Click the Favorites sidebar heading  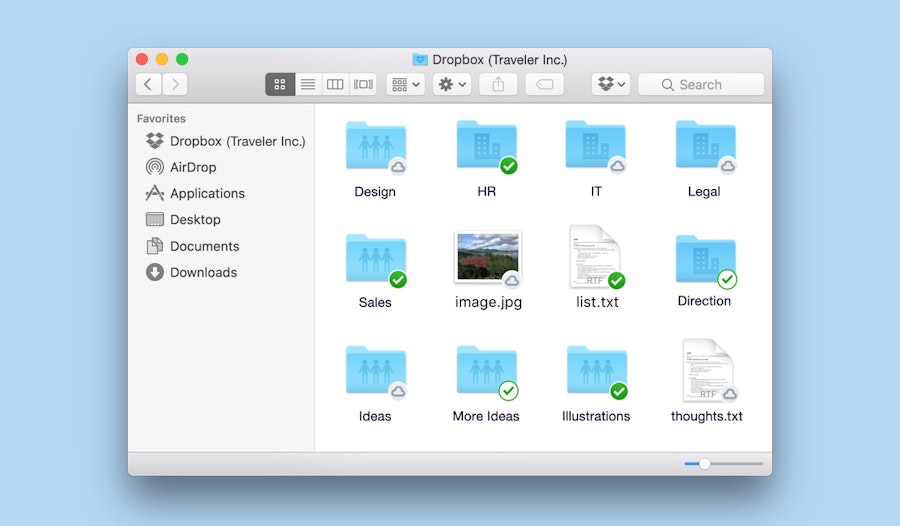click(x=161, y=118)
